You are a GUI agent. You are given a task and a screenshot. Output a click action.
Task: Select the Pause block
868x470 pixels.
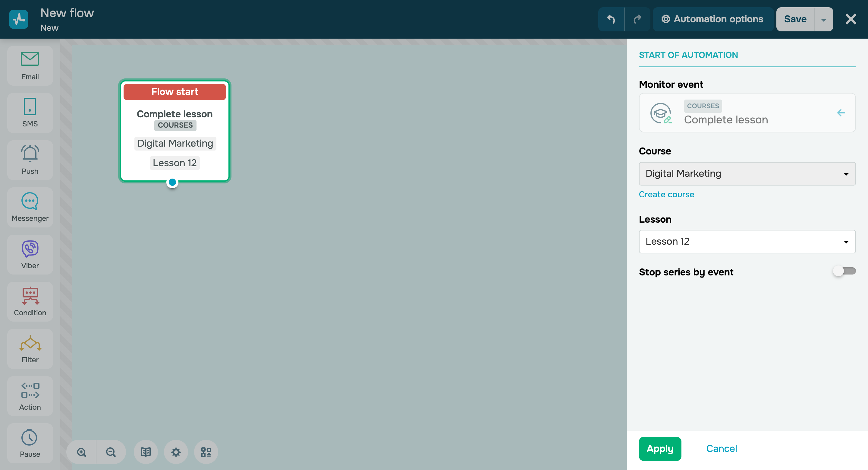(x=30, y=443)
